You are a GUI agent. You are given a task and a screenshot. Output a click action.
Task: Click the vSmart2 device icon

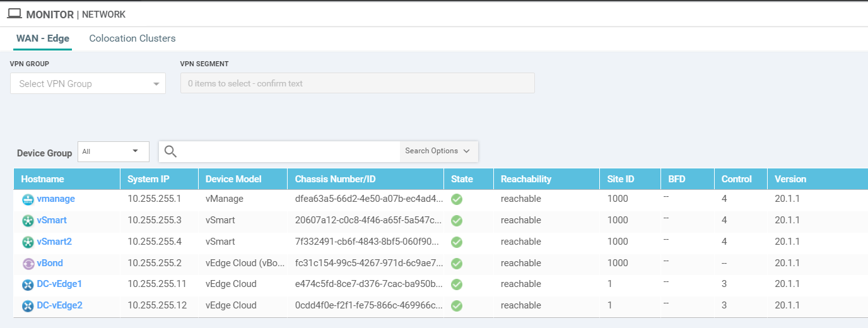coord(28,242)
